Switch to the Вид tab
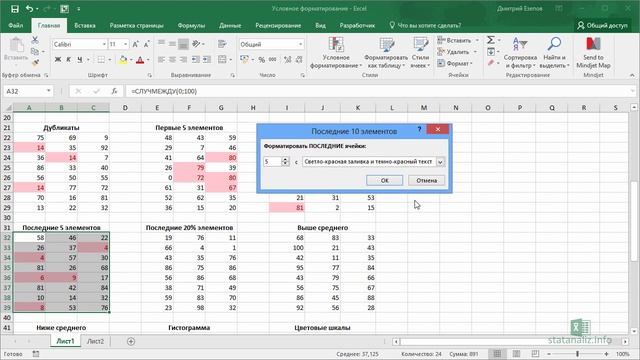 (x=320, y=25)
